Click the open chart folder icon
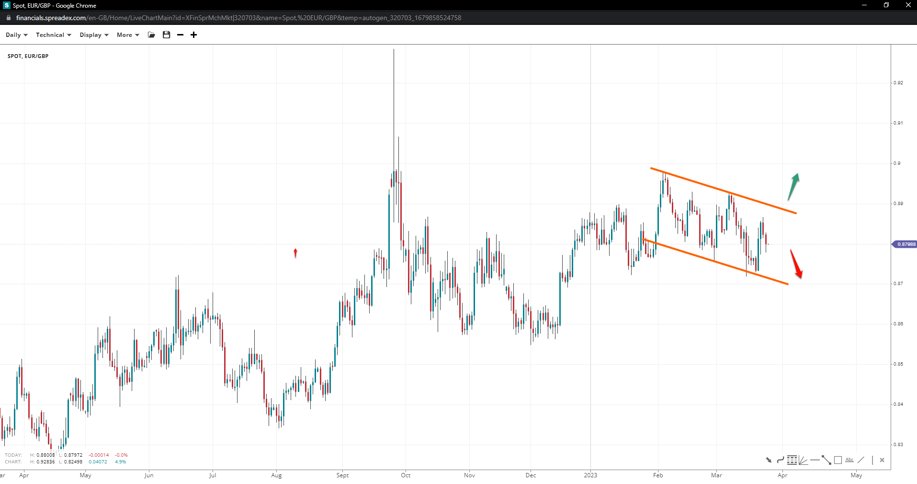The image size is (917, 484). click(152, 35)
